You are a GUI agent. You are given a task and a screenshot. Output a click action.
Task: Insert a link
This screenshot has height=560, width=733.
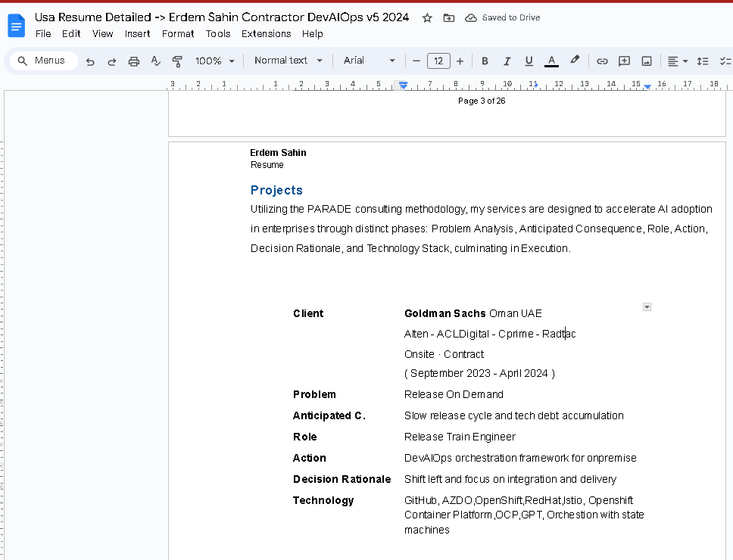click(x=602, y=61)
